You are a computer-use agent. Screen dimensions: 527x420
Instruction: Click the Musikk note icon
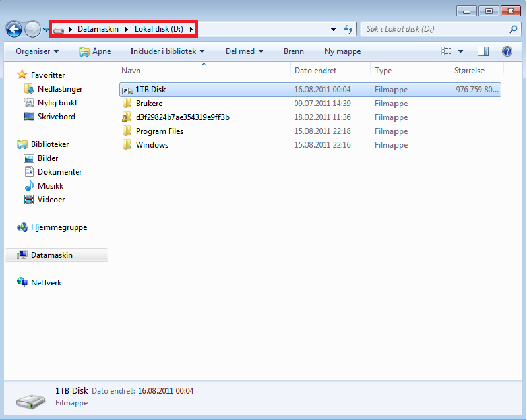pos(29,185)
